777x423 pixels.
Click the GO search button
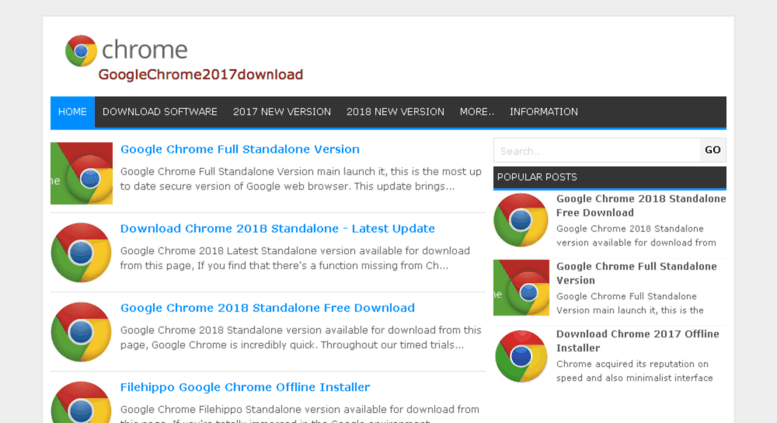point(713,150)
